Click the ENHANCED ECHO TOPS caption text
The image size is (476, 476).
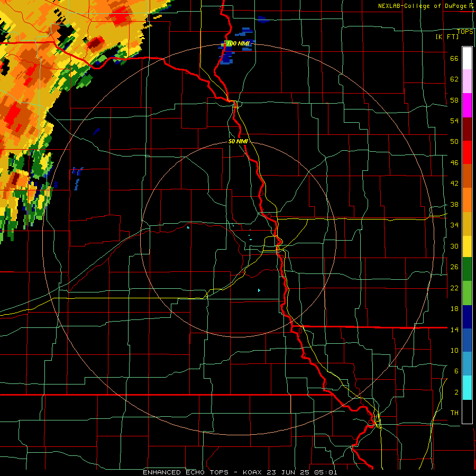point(186,472)
